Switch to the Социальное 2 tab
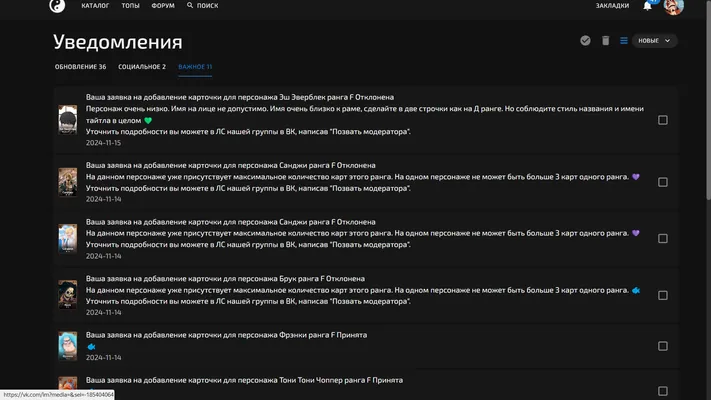711x400 pixels. (142, 67)
